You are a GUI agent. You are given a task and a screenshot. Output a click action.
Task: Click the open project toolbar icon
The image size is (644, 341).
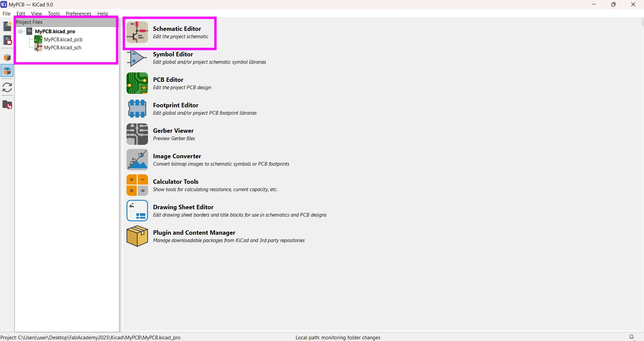coord(7,41)
